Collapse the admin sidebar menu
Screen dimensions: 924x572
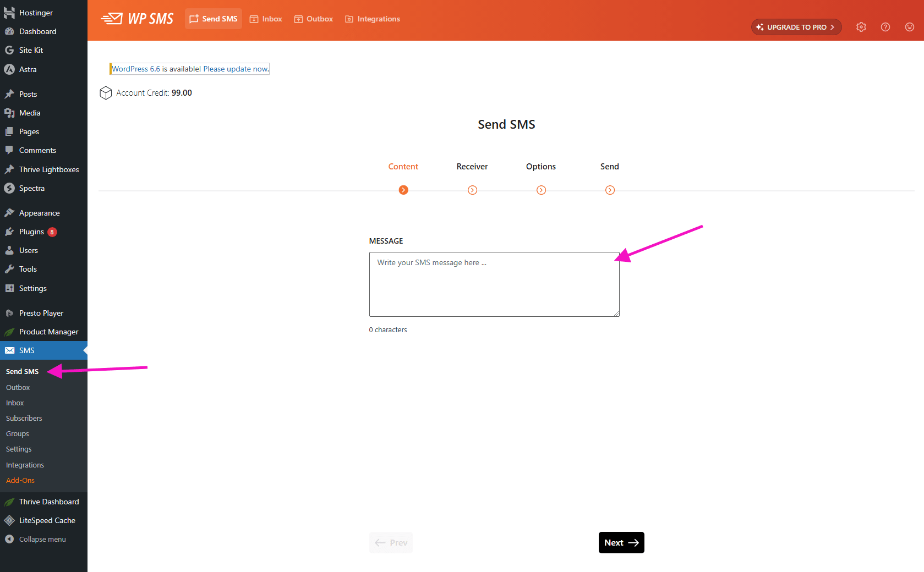click(43, 539)
